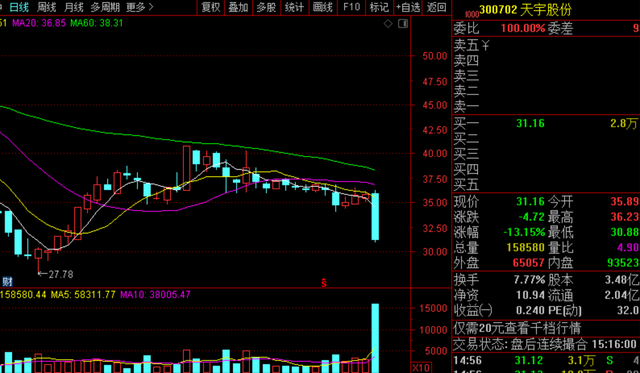Click the 委比 100.00% value

(x=523, y=28)
